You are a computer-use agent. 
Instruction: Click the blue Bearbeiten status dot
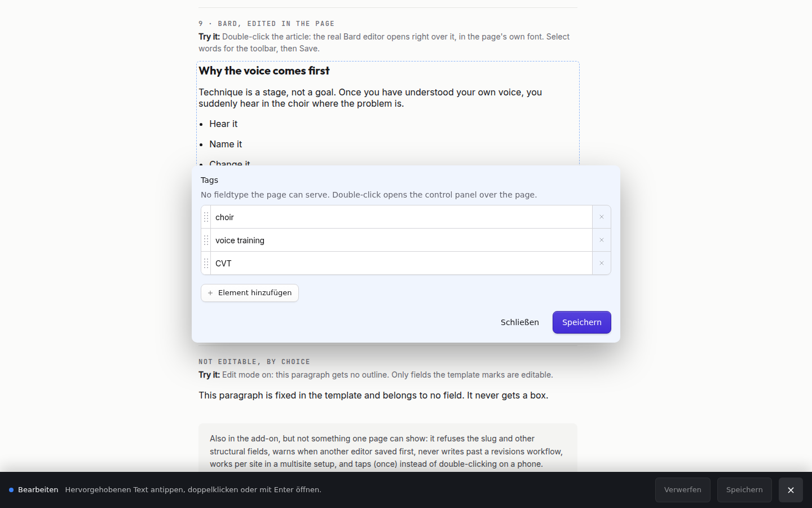pos(11,490)
